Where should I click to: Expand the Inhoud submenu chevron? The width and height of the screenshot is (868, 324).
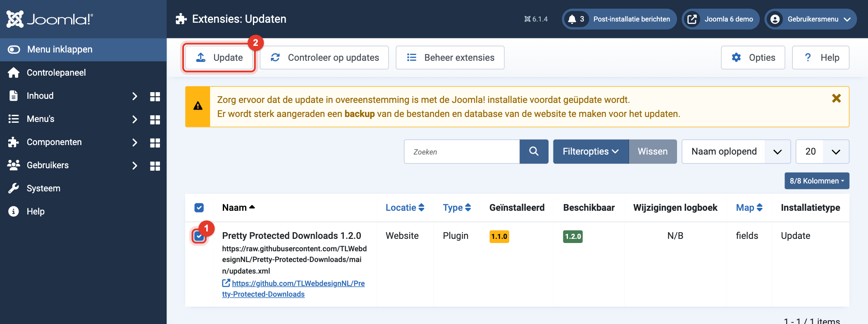coord(134,96)
